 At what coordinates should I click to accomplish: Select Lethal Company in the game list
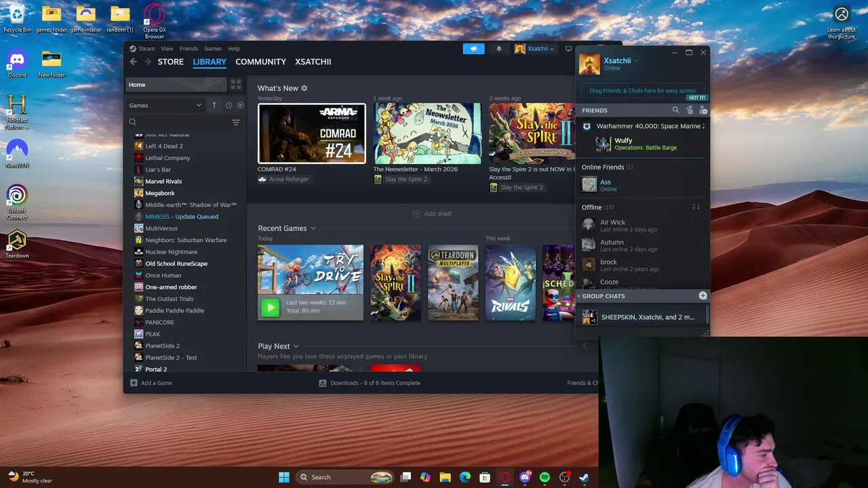click(x=167, y=158)
